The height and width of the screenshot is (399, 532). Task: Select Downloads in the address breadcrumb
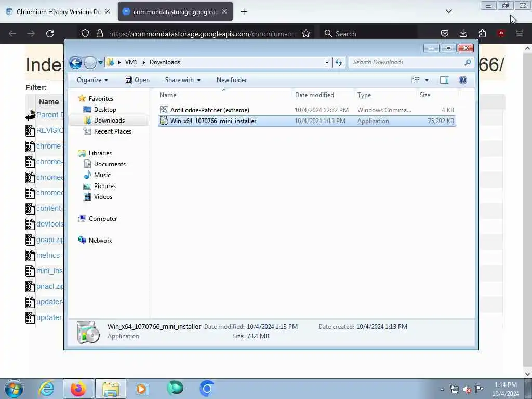165,62
